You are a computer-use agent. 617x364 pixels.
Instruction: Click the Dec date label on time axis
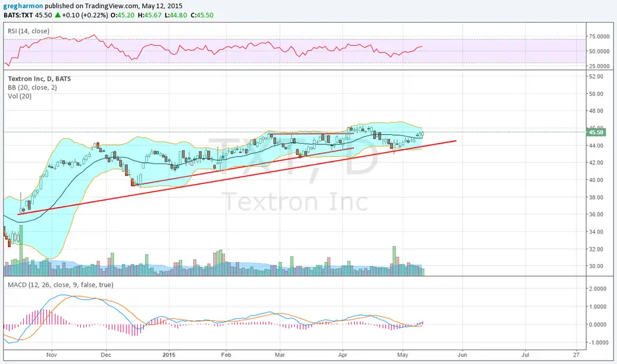click(x=106, y=355)
